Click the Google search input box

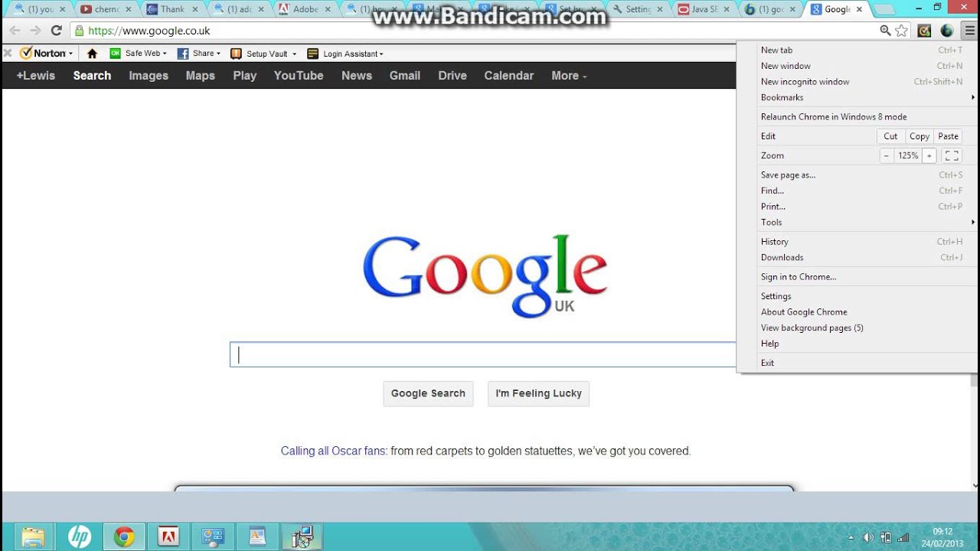coord(483,354)
